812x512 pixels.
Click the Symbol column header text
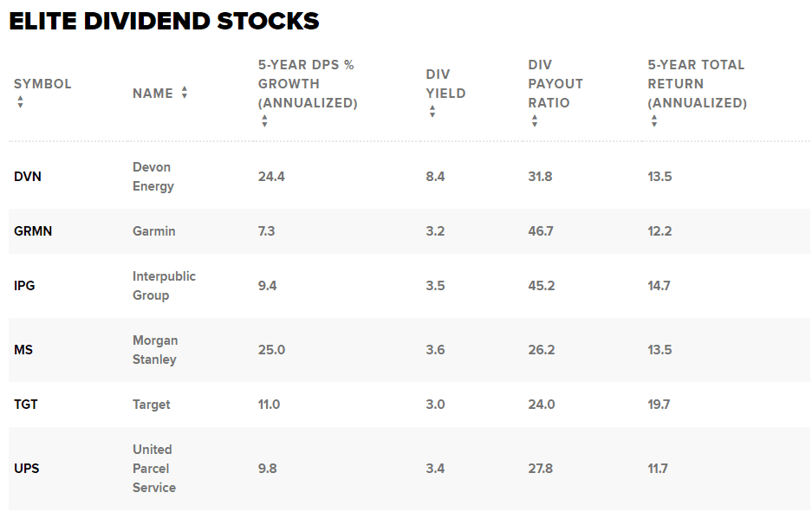point(42,84)
